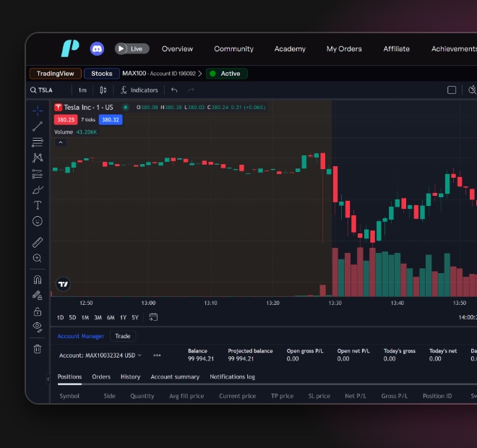Open the account three-dots menu

click(157, 356)
